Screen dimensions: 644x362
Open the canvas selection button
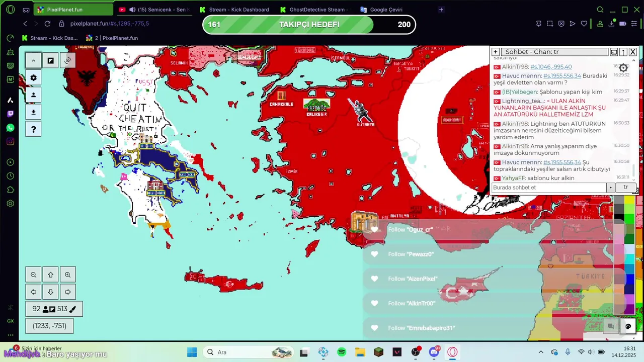[51, 61]
